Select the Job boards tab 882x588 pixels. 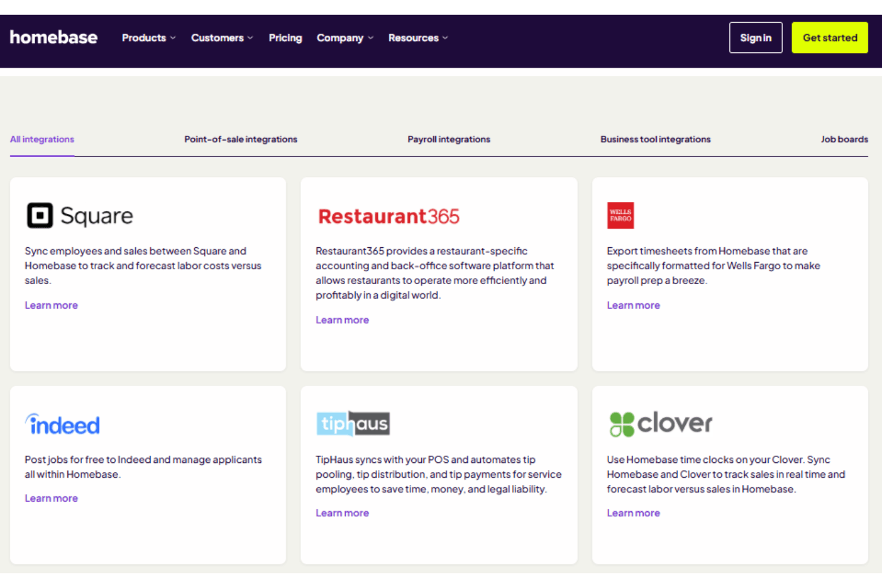pos(844,139)
